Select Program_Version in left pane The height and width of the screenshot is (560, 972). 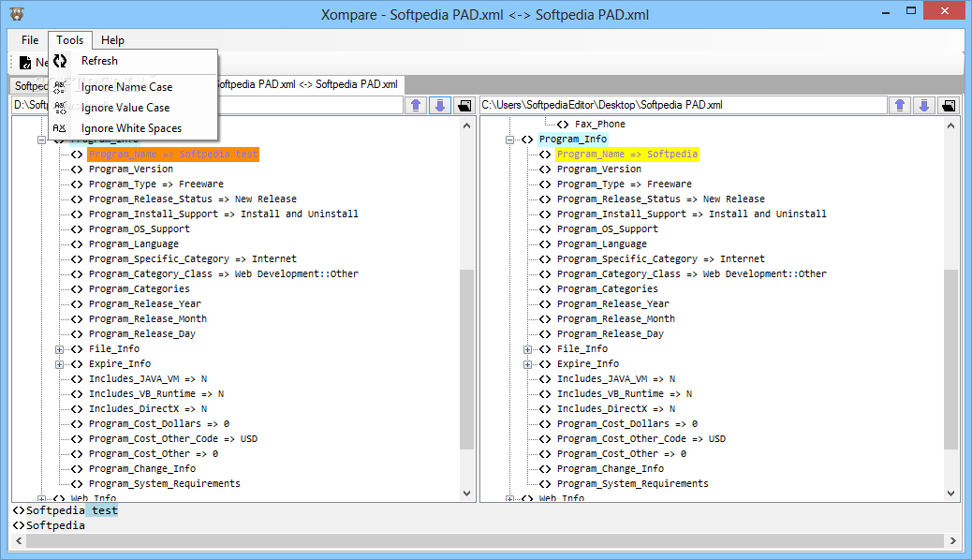(x=131, y=169)
